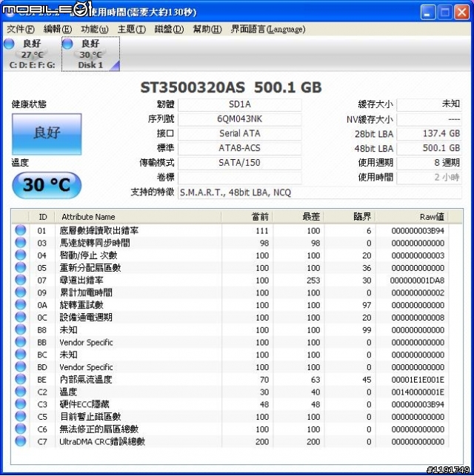
Task: Click the features field S.M.A.R.T., 48bit LBA, NCQ
Action: [320, 192]
